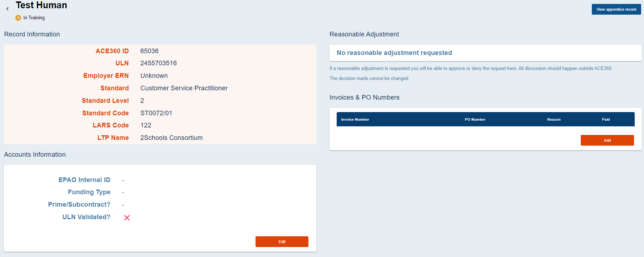Click the orange G status icon
This screenshot has width=644, height=257.
coord(18,17)
